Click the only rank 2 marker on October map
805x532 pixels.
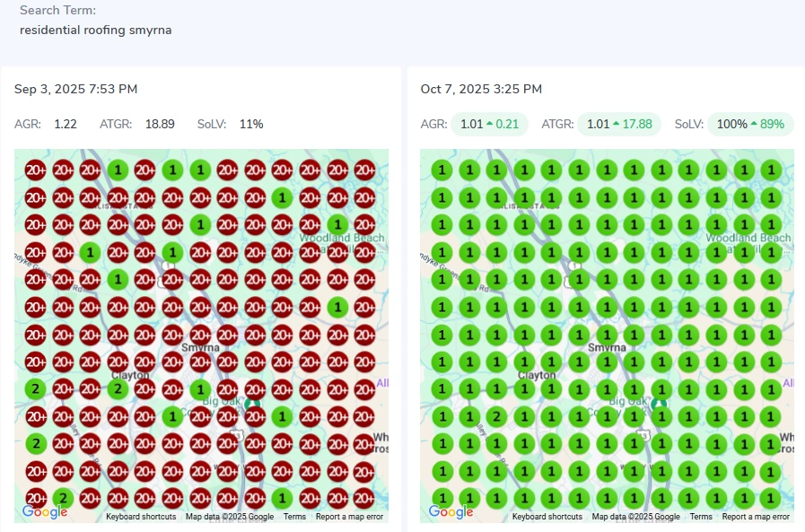[x=495, y=416]
